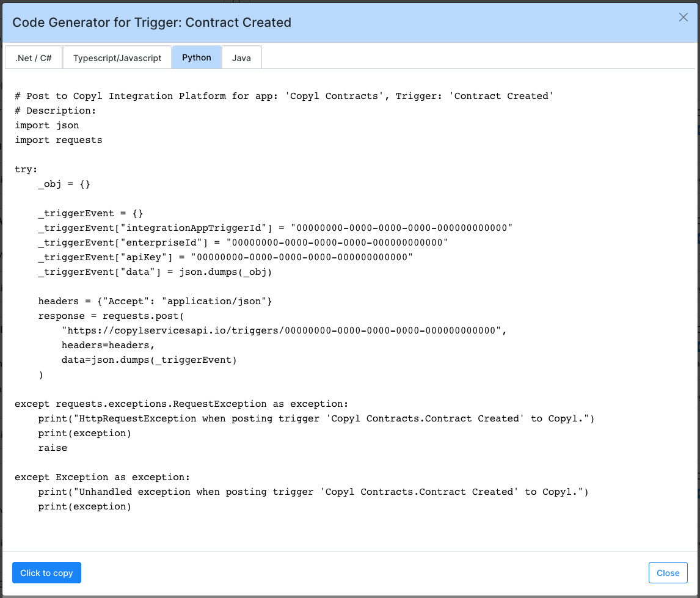The height and width of the screenshot is (598, 700).
Task: Switch to the .Net / C# tab
Action: point(34,57)
